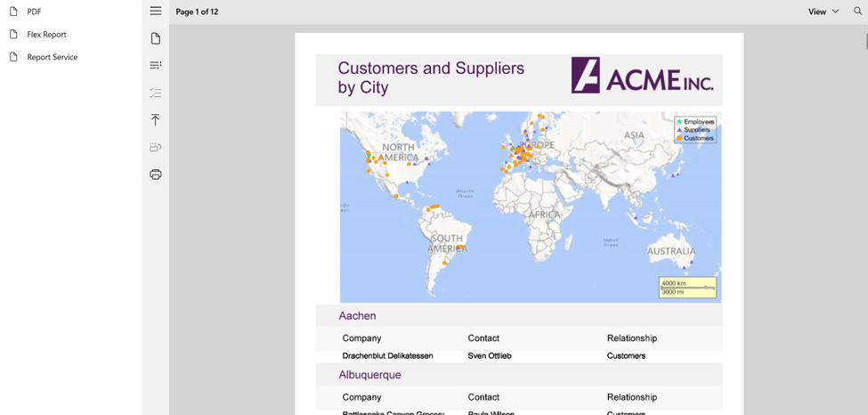Print the report using the printer icon
Image resolution: width=868 pixels, height=415 pixels.
pos(156,175)
